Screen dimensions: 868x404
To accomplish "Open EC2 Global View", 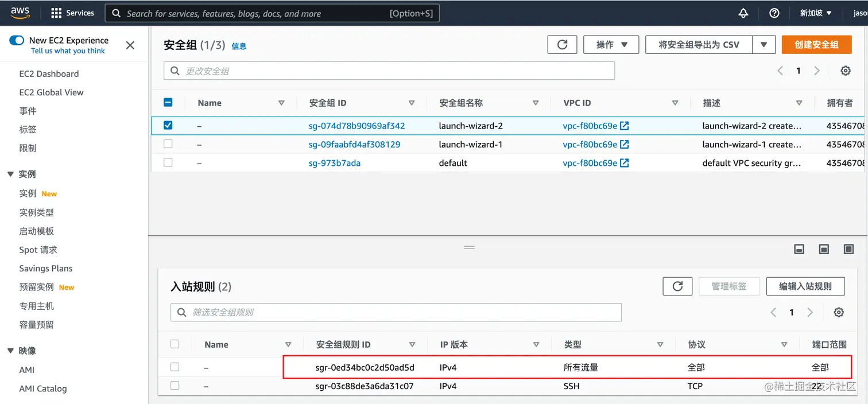I will point(51,92).
